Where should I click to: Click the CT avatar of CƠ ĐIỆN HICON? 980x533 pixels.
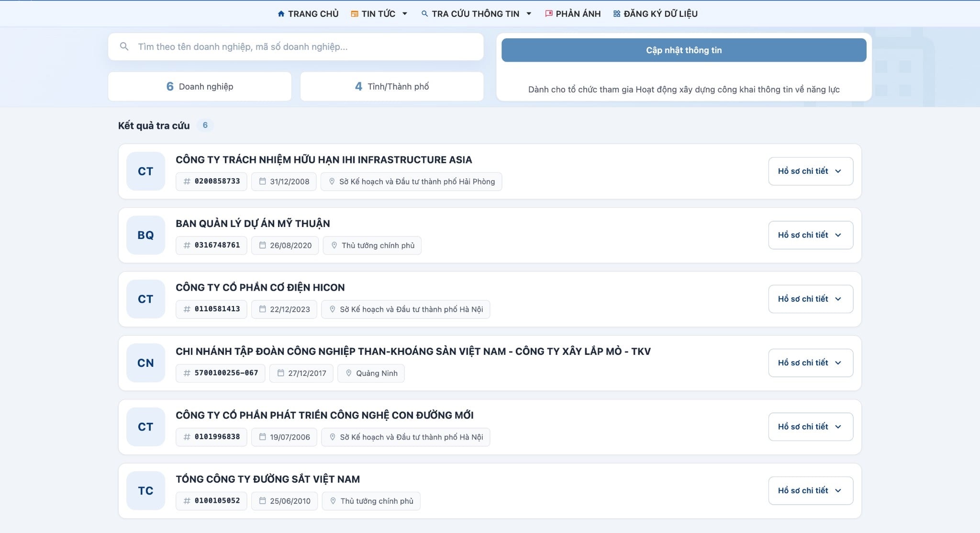pos(145,299)
